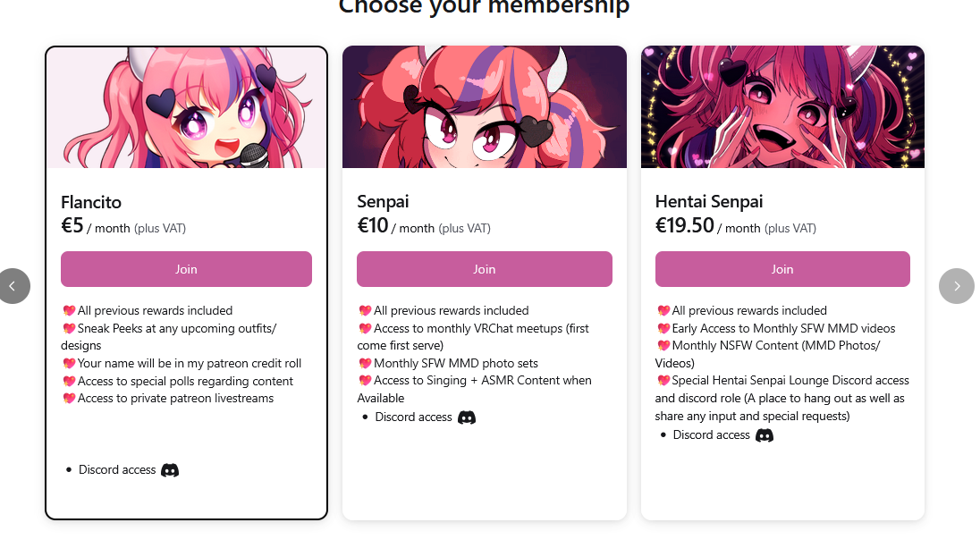Click the Choose your membership heading
This screenshot has height=548, width=980.
pyautogui.click(x=484, y=7)
